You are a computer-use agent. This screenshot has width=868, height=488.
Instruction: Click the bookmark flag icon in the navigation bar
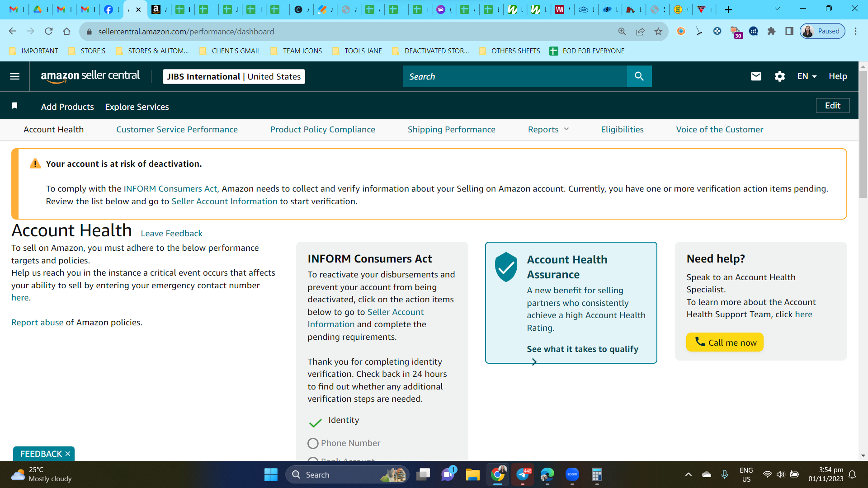coord(15,106)
